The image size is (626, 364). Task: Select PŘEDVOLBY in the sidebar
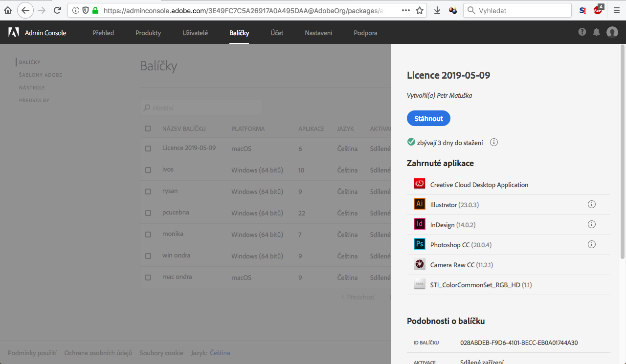point(34,100)
